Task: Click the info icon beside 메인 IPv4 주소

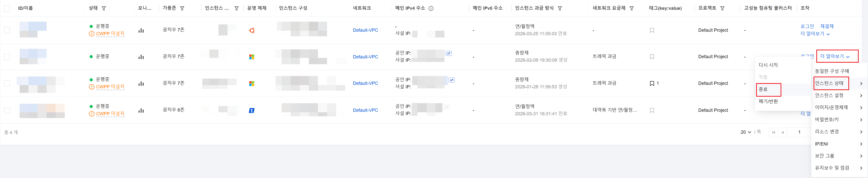Action: coord(431,8)
